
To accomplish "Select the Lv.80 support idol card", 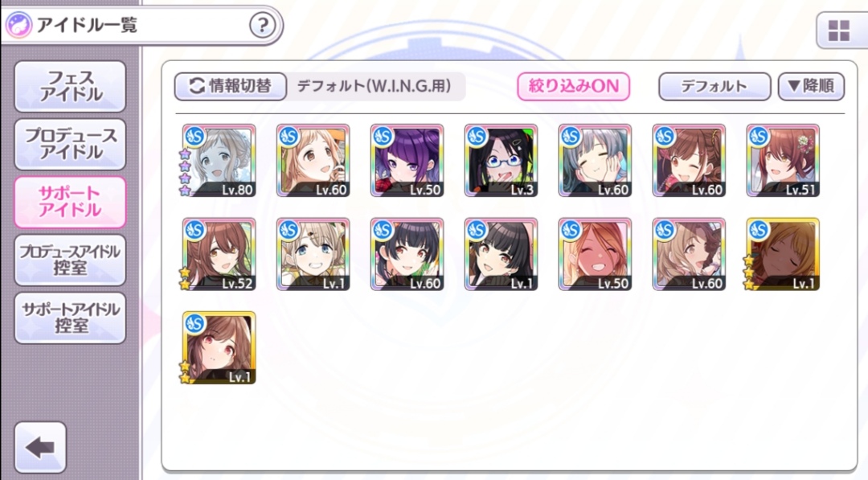I will (x=219, y=161).
